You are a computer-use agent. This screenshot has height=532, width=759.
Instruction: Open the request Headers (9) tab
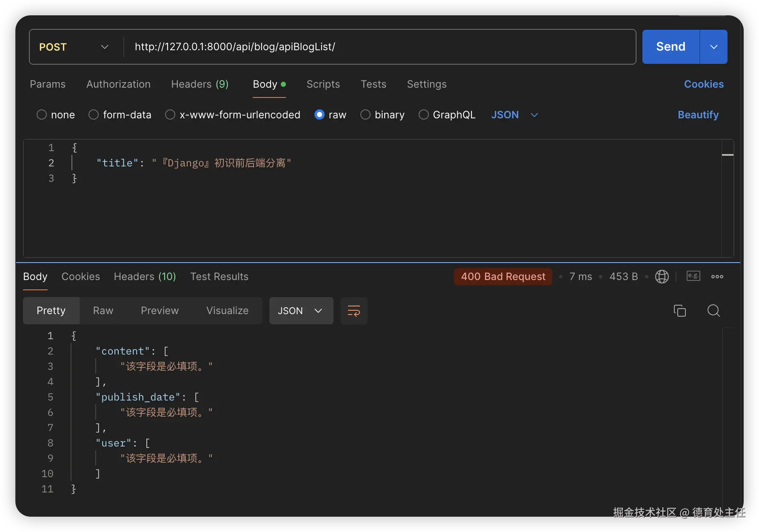[200, 84]
